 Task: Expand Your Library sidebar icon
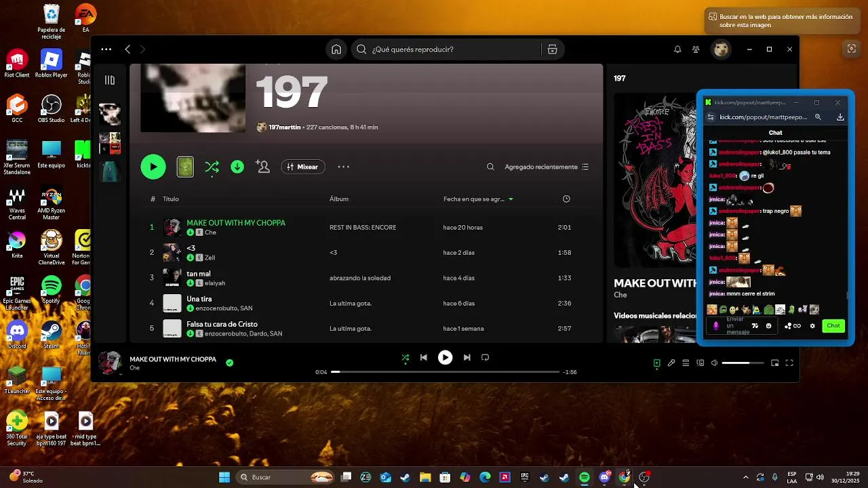(x=110, y=80)
